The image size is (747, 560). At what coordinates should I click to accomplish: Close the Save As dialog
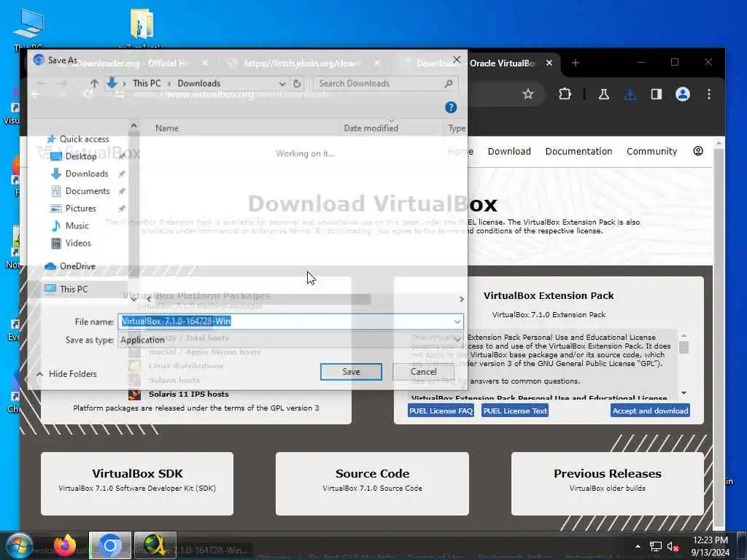(457, 60)
